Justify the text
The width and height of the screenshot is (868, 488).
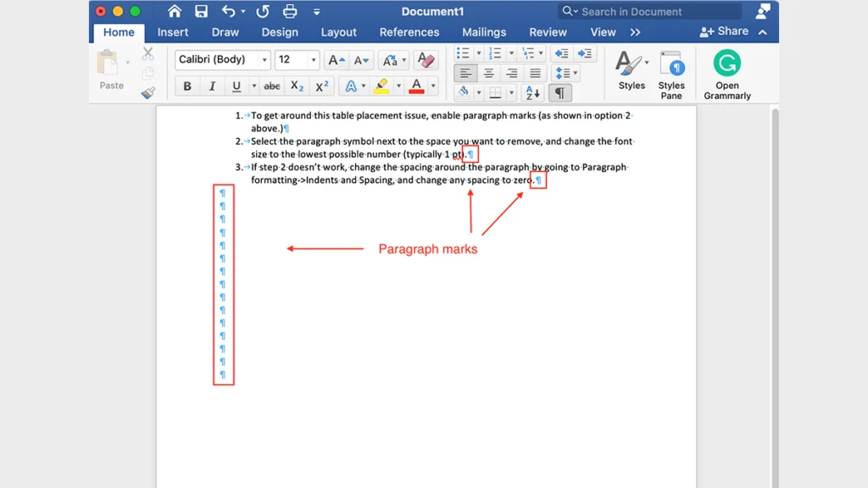[x=535, y=73]
